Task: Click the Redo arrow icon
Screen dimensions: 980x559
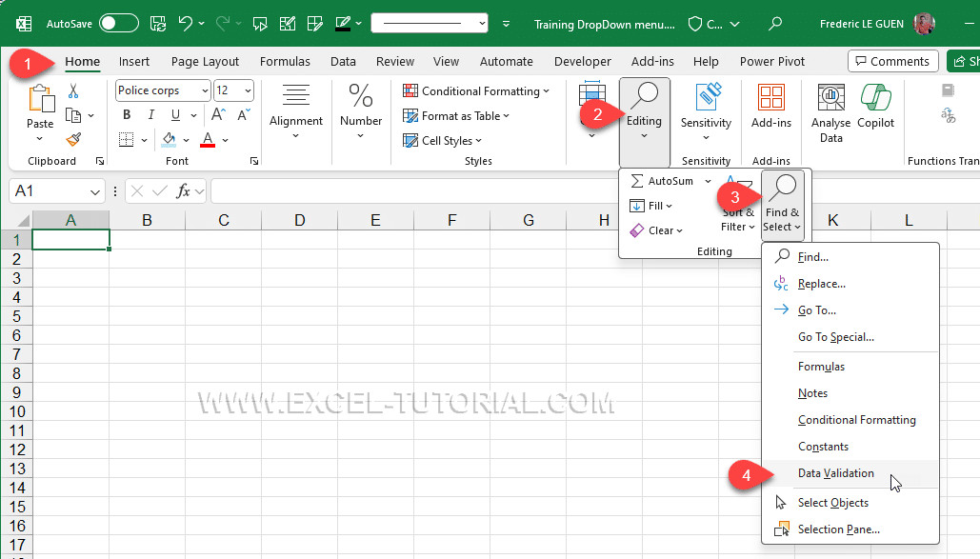Action: pyautogui.click(x=222, y=24)
